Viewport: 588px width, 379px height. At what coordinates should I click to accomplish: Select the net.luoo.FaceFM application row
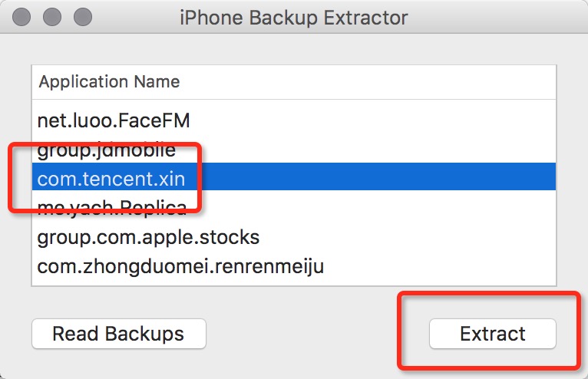(114, 120)
